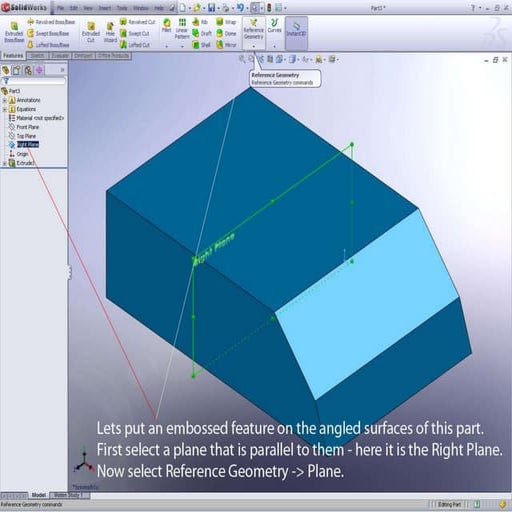Switch to the Evaluate tab
This screenshot has width=512, height=512.
coord(60,56)
